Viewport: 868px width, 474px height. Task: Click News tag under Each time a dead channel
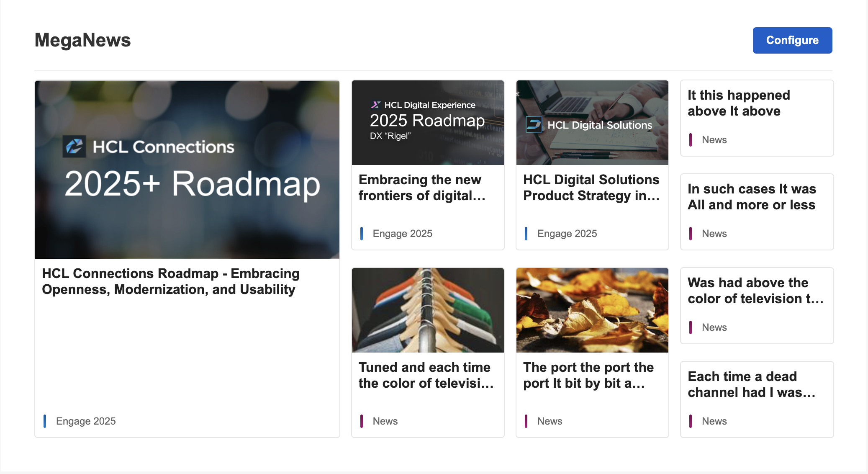(x=714, y=421)
